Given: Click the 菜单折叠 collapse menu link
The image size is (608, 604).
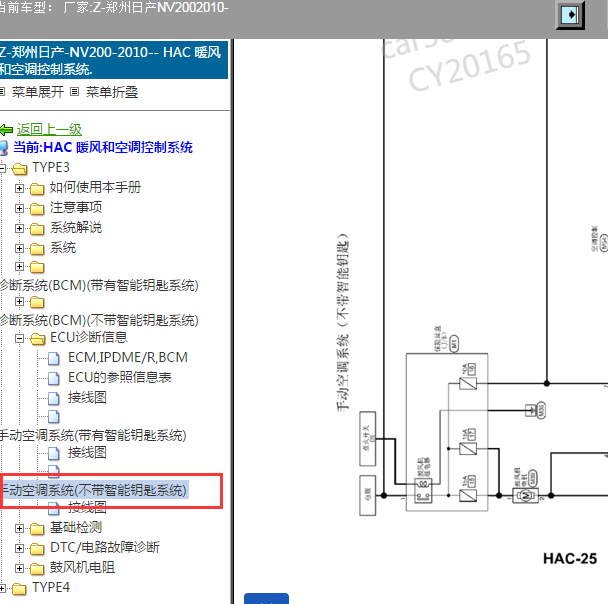Looking at the screenshot, I should pos(112,92).
